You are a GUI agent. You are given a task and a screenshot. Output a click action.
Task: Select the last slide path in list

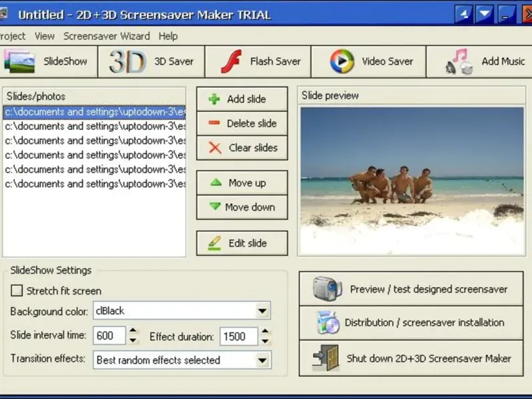pyautogui.click(x=94, y=184)
